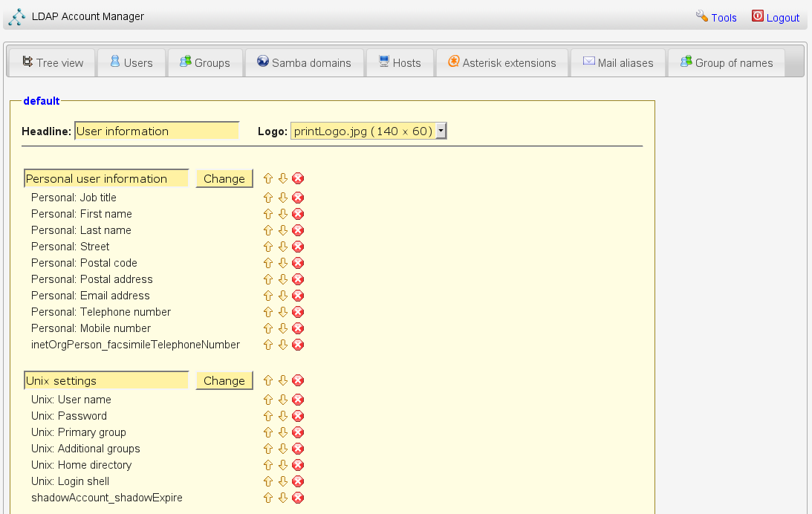Move Personal: Postal code up
The height and width of the screenshot is (514, 812).
(267, 263)
